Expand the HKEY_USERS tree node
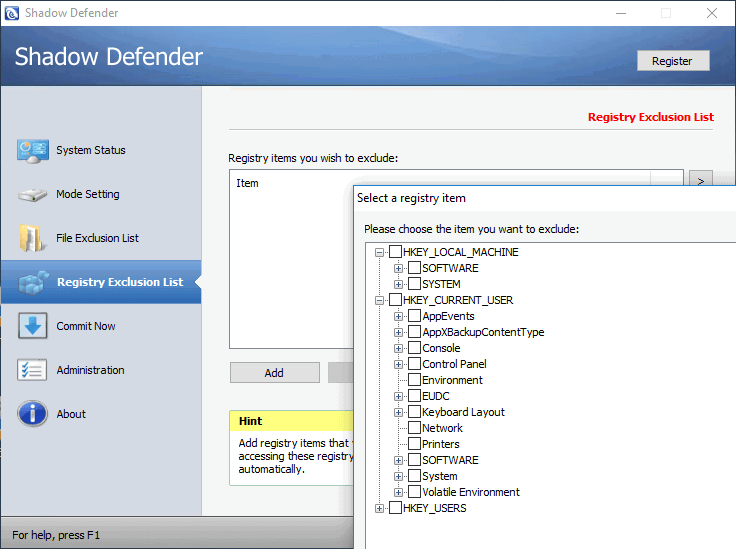 point(379,508)
